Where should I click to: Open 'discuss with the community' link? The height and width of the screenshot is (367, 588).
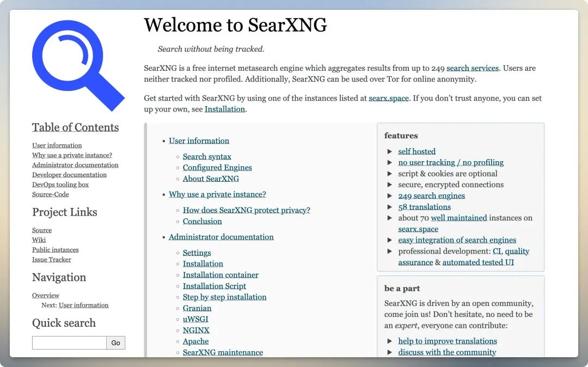[x=447, y=352]
